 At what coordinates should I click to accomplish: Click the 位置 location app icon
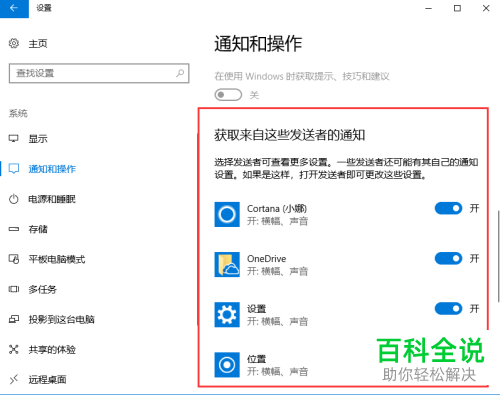(x=227, y=365)
